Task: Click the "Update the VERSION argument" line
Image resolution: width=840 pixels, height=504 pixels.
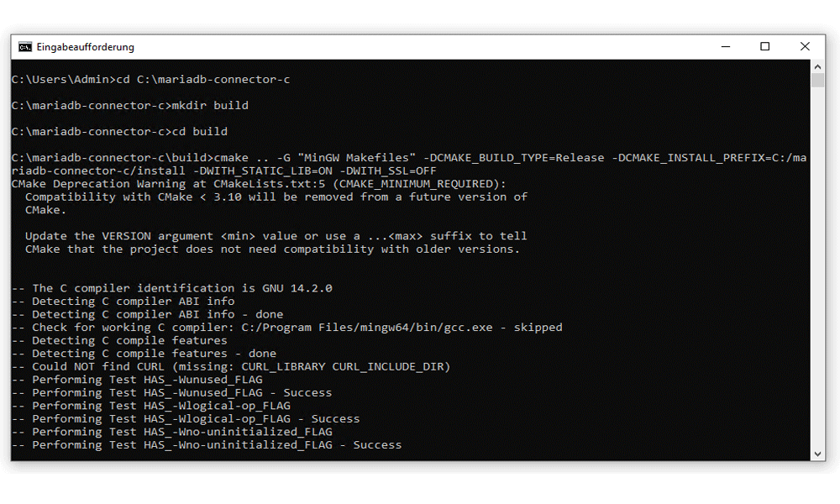Action: 276,236
